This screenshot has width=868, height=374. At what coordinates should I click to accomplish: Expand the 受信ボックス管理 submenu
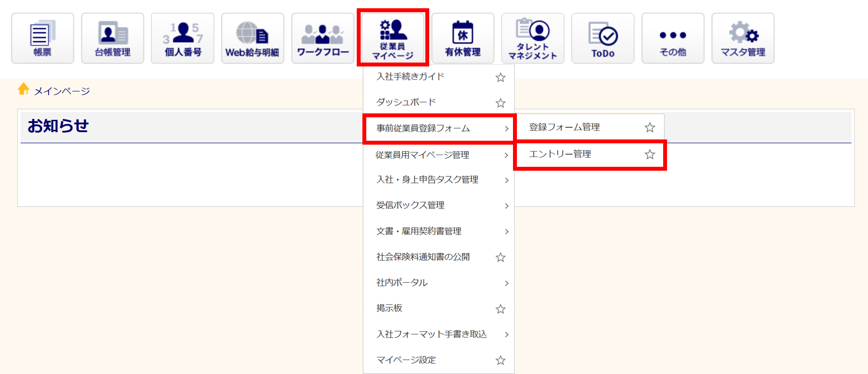(438, 205)
